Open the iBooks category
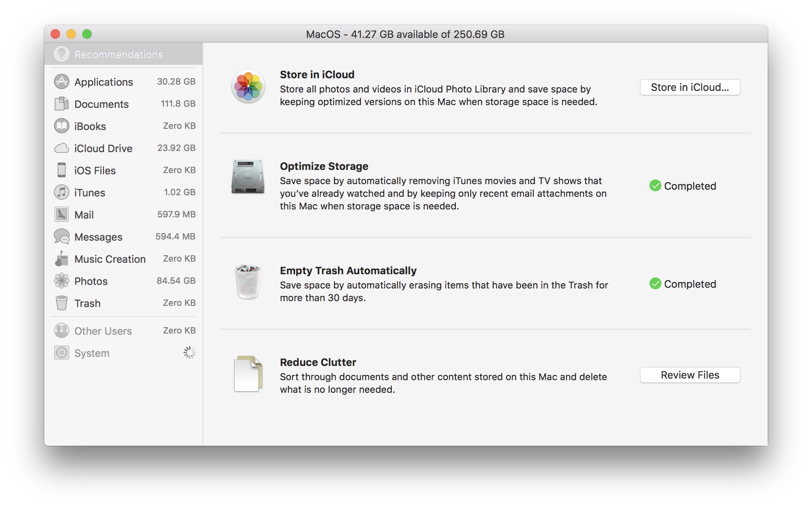The height and width of the screenshot is (509, 812). [x=123, y=126]
